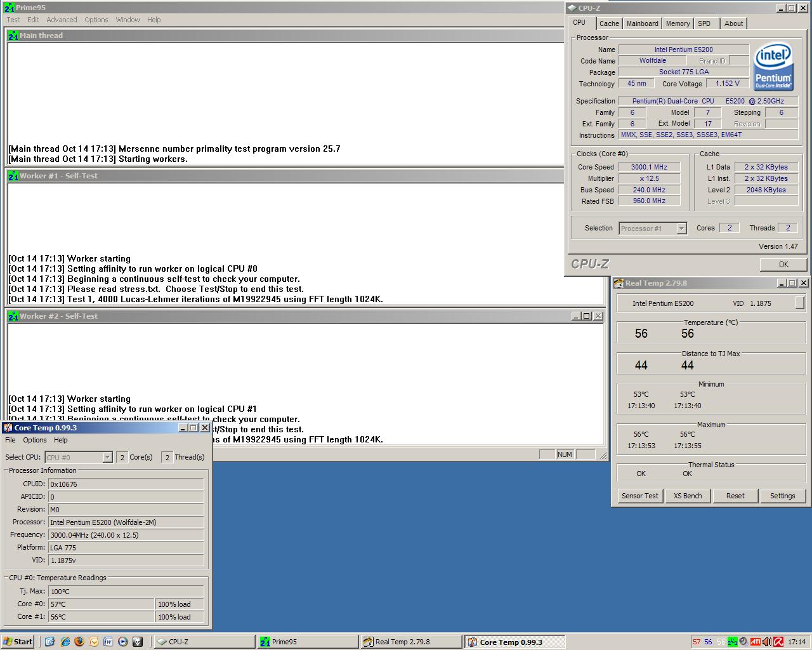Image resolution: width=812 pixels, height=650 pixels.
Task: Open Select CPU dropdown in Core Temp
Action: (x=79, y=457)
